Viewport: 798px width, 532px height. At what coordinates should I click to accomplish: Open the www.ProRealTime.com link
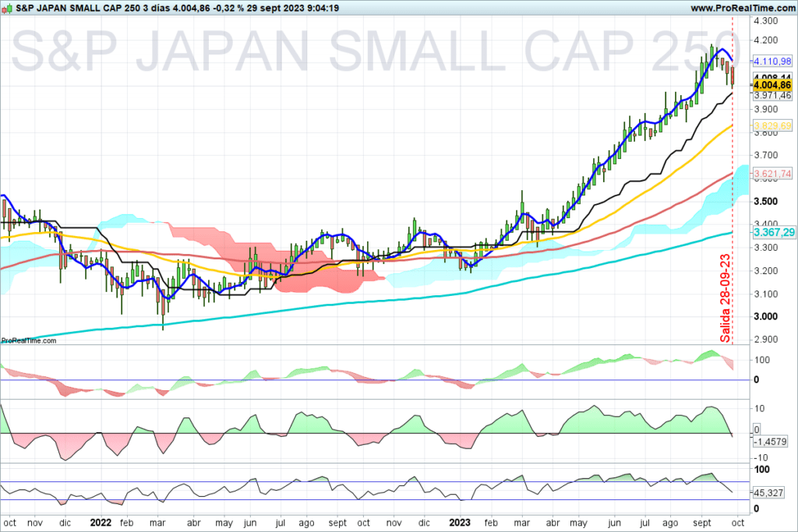click(743, 8)
